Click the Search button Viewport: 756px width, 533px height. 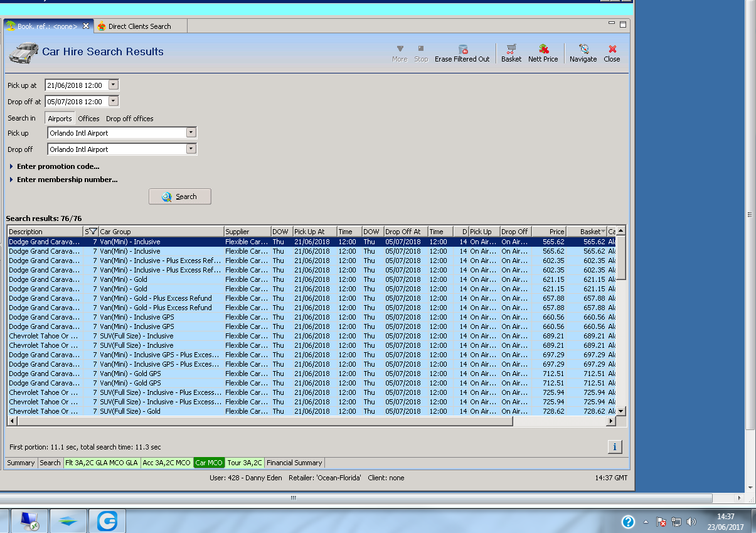pos(180,197)
